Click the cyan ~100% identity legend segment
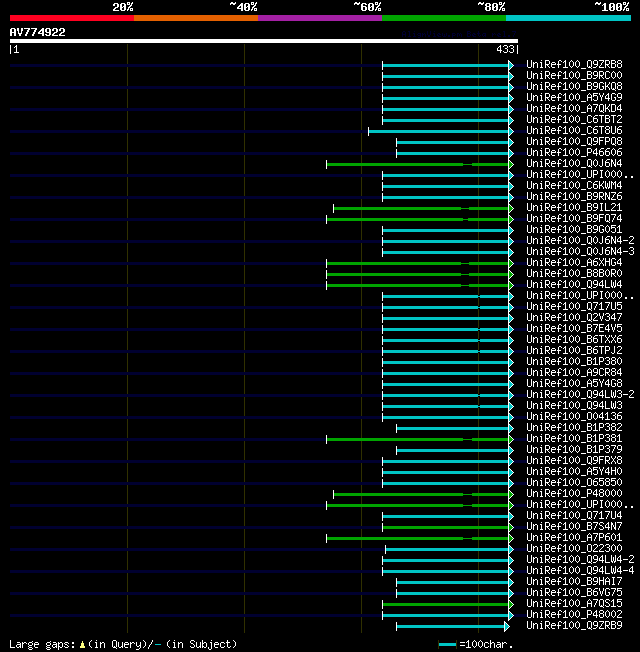 click(568, 18)
